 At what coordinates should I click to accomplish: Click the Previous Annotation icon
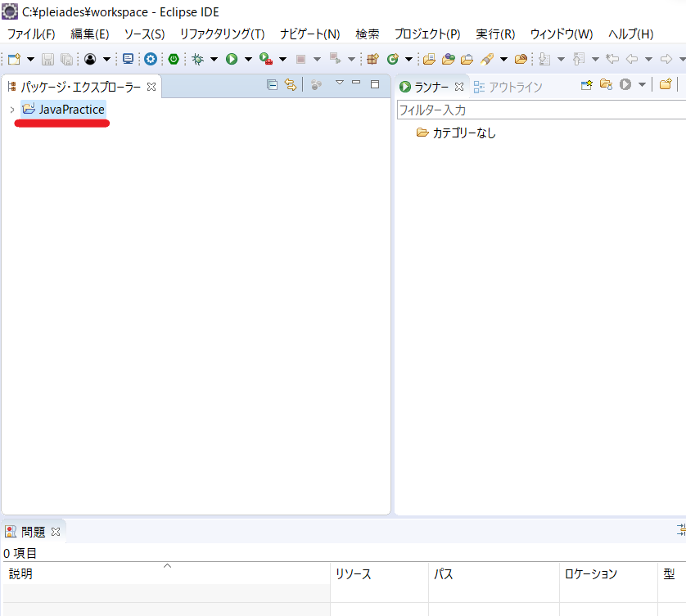tap(579, 59)
